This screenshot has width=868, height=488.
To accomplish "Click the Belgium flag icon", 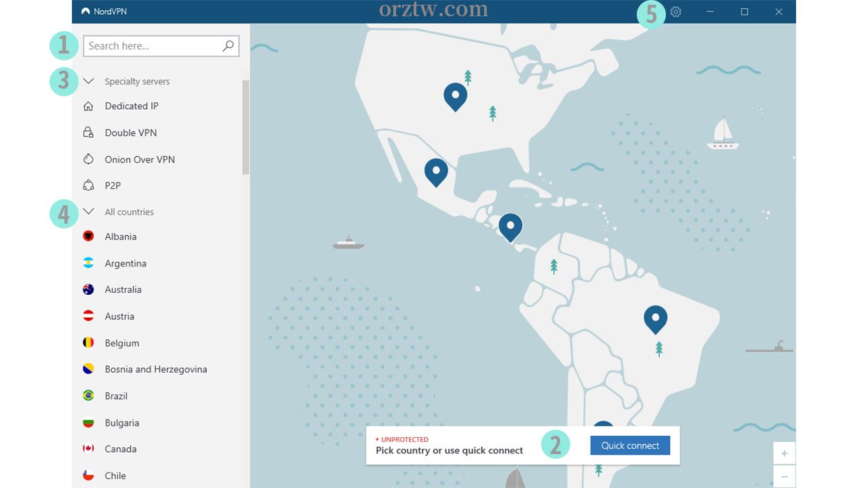I will (x=88, y=342).
